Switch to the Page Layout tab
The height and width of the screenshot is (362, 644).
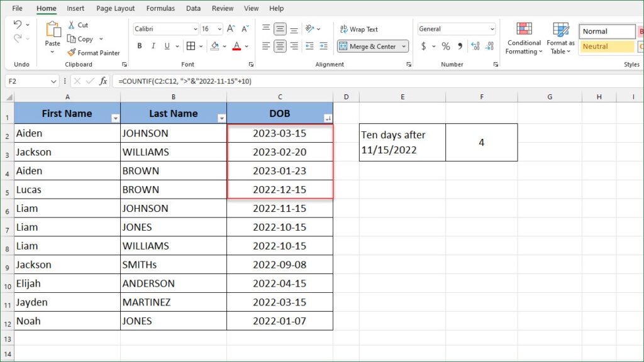tap(115, 8)
